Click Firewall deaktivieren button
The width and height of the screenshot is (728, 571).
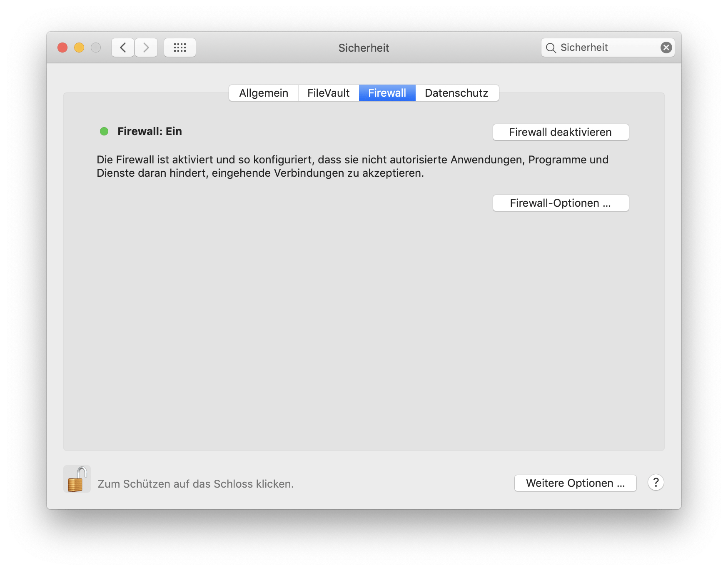[561, 132]
